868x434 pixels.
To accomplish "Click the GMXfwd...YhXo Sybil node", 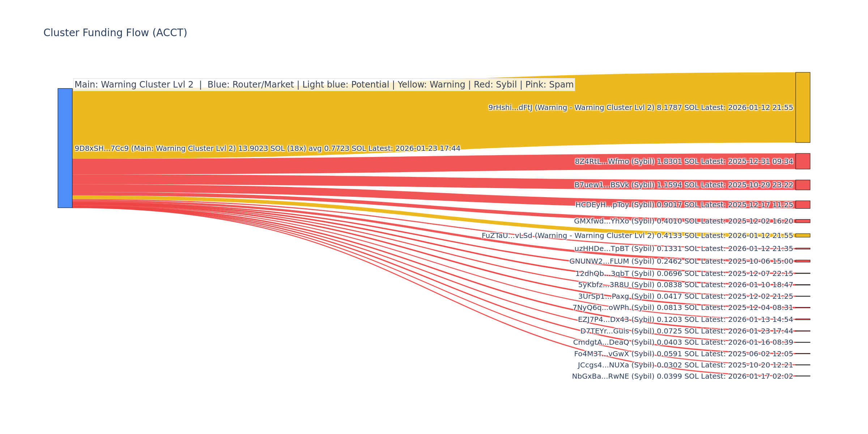I will click(803, 221).
